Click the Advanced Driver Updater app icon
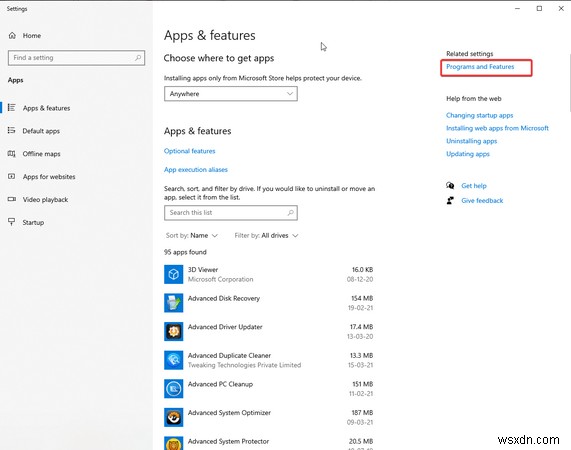Viewport: 571px width, 450px height. (x=173, y=331)
